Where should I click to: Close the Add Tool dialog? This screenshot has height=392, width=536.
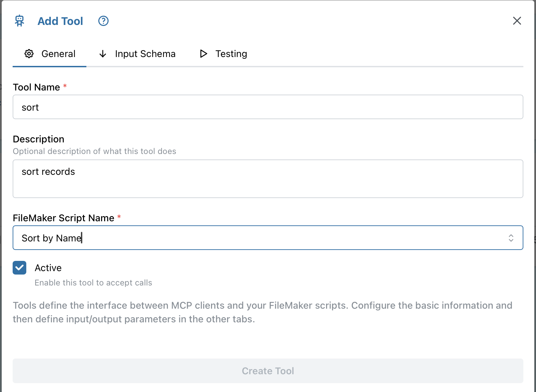point(517,21)
